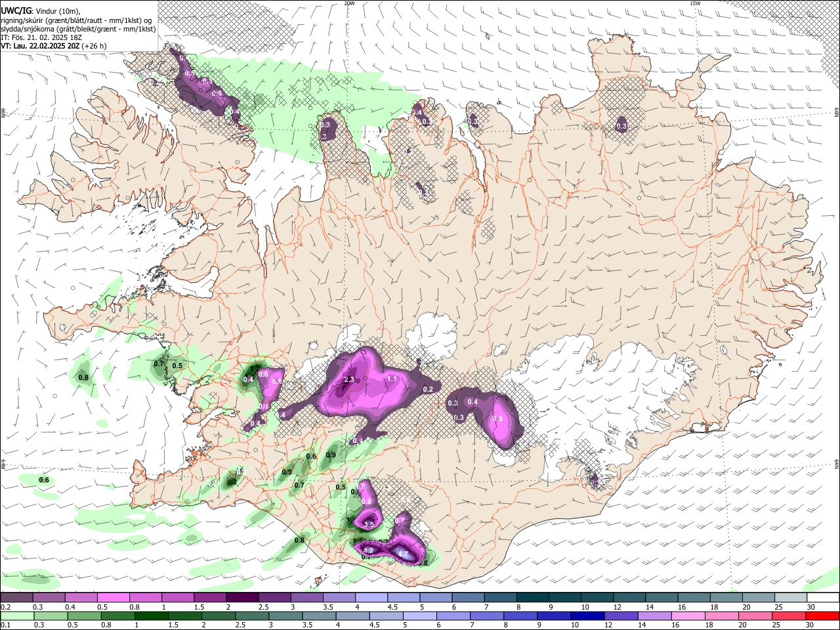The height and width of the screenshot is (630, 840).
Task: Click the 'slydda/snjókoma' header line
Action: pyautogui.click(x=78, y=28)
